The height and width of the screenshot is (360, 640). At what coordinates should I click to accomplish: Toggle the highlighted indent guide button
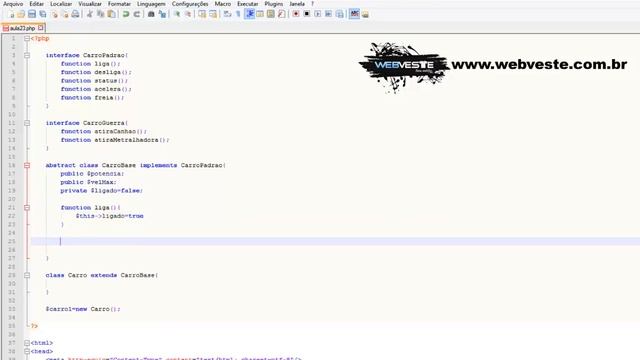(249, 14)
